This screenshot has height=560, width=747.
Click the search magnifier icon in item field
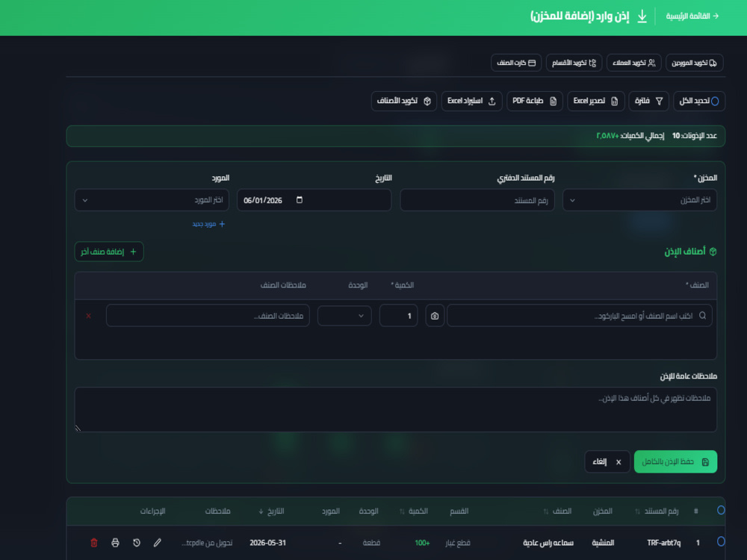[x=703, y=316]
